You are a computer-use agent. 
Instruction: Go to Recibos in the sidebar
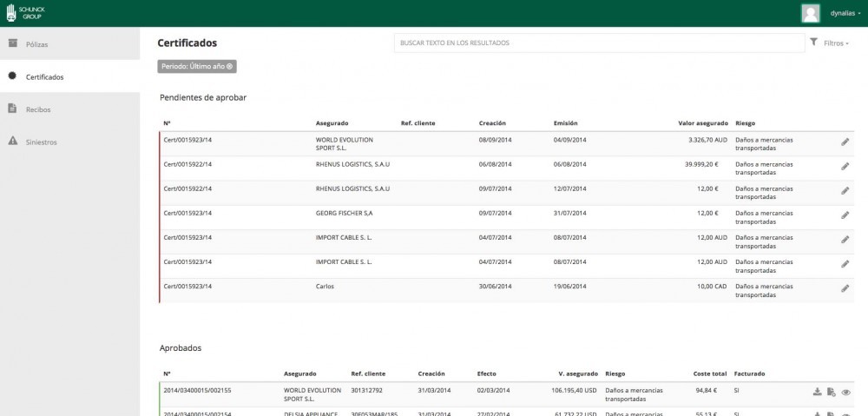(x=37, y=109)
